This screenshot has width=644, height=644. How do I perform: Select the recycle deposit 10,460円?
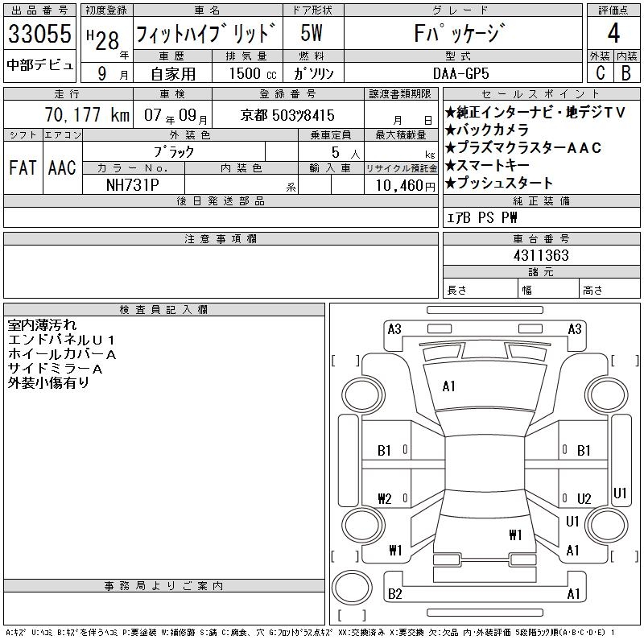tap(405, 186)
